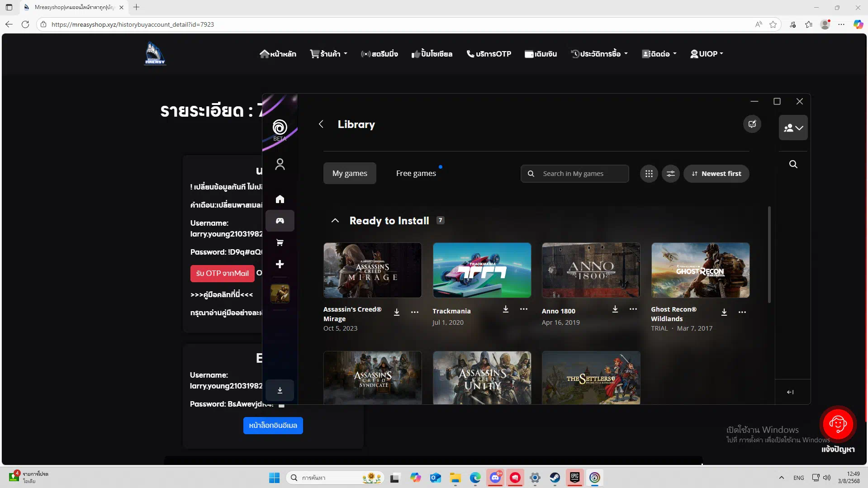Image resolution: width=868 pixels, height=488 pixels.
Task: Download Trackmania
Action: point(506,309)
